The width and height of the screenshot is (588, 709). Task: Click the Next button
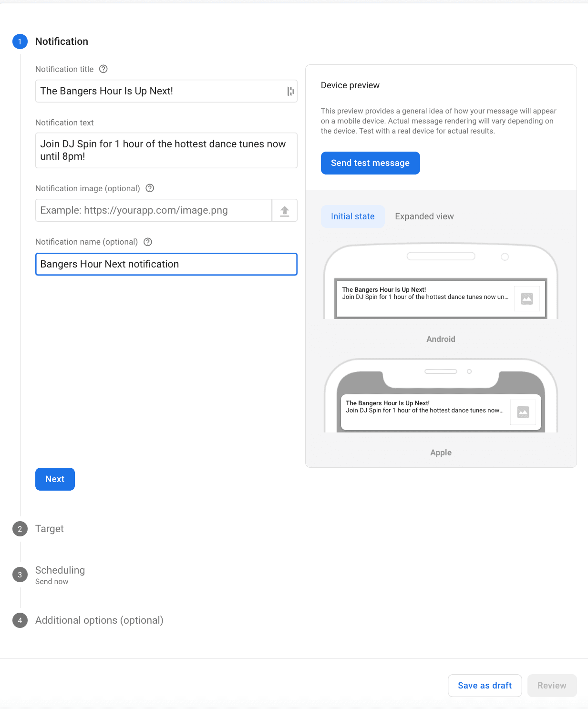pos(55,479)
